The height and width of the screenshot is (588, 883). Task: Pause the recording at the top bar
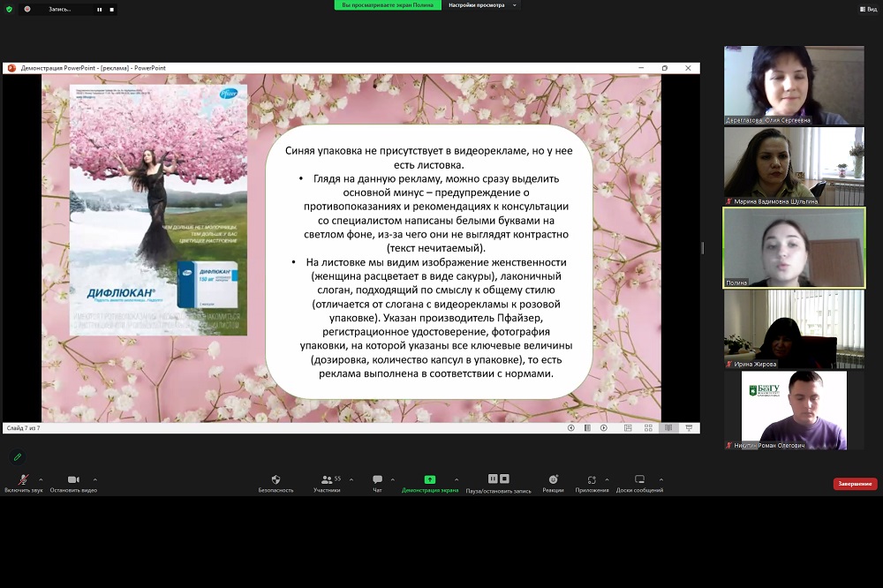tap(99, 9)
